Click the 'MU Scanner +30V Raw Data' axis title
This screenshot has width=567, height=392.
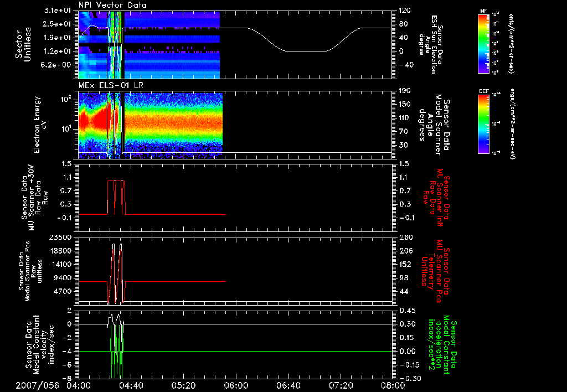(x=35, y=198)
